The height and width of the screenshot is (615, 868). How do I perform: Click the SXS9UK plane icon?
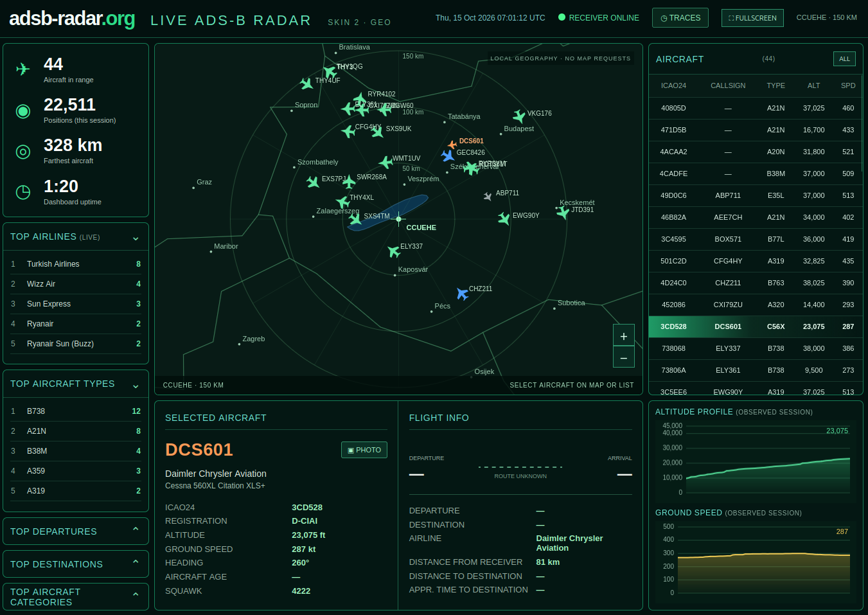pyautogui.click(x=377, y=132)
